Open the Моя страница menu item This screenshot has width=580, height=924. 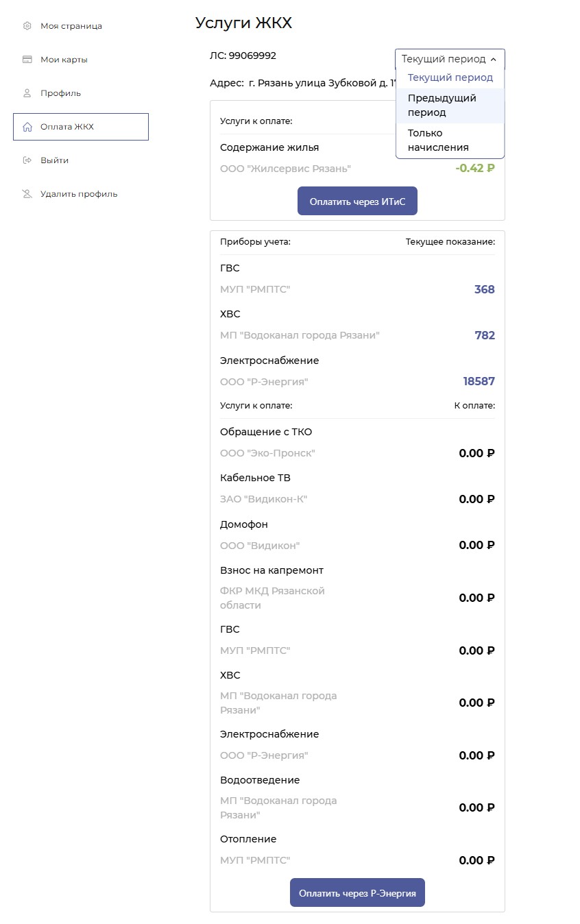[x=71, y=26]
